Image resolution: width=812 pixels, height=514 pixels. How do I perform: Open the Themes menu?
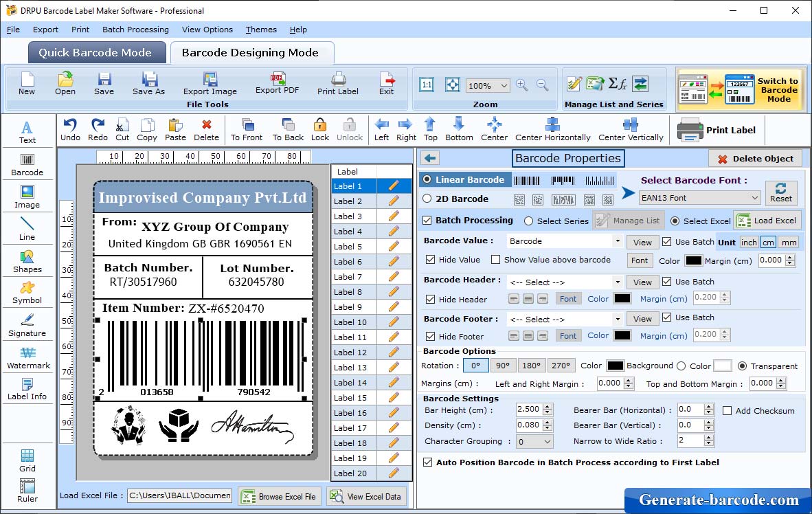[x=261, y=30]
